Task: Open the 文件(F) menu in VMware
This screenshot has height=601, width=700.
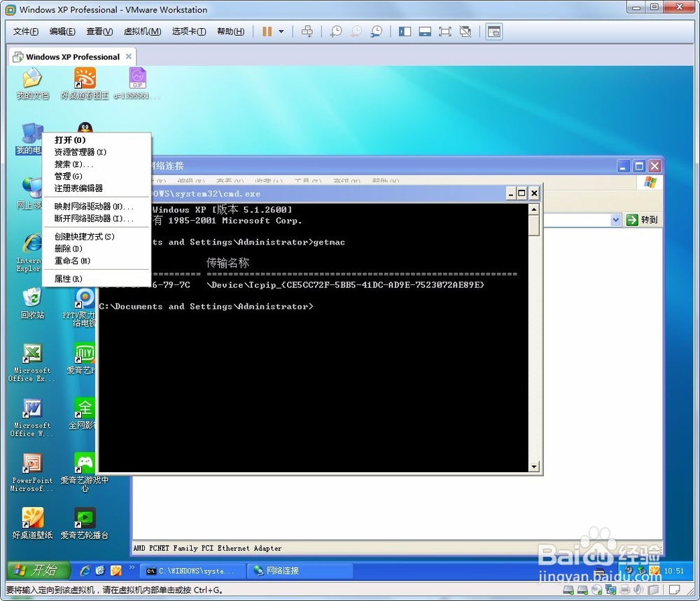Action: click(x=26, y=32)
